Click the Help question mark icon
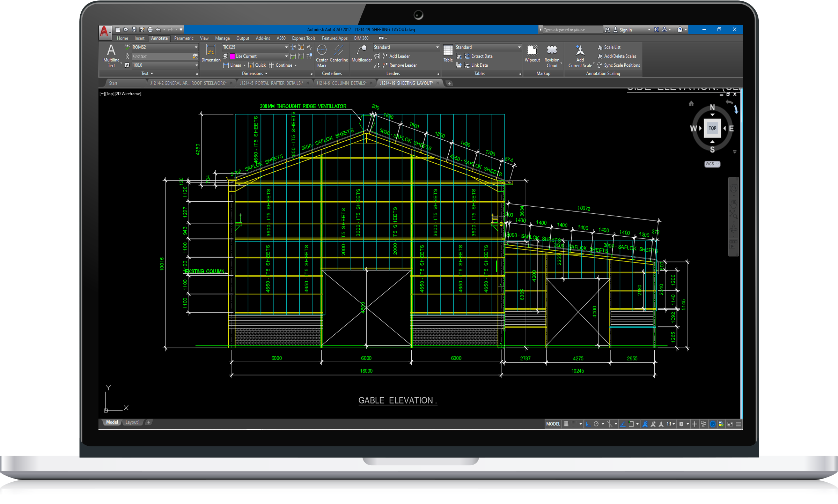The width and height of the screenshot is (838, 504). [x=679, y=30]
